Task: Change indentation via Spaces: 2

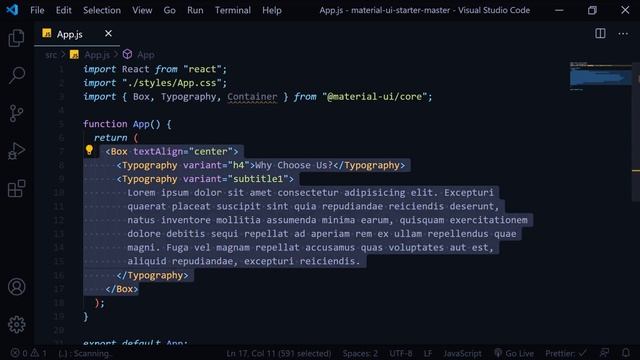Action: [x=360, y=353]
